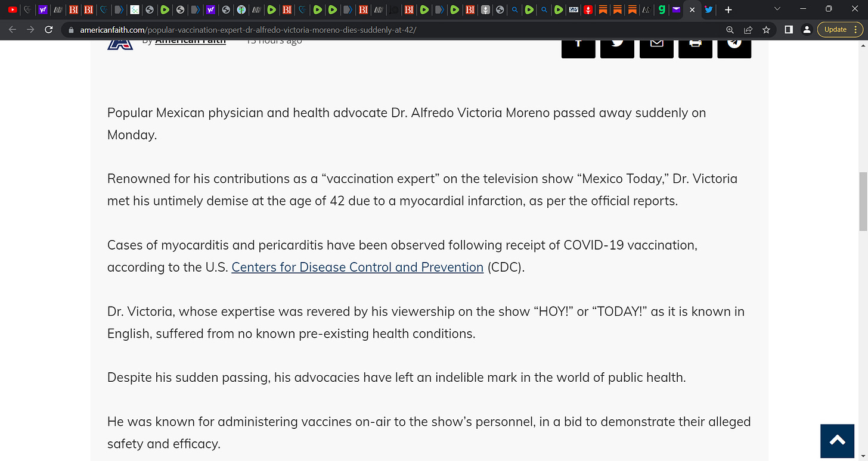
Task: Share the article on Twitter
Action: click(x=617, y=48)
